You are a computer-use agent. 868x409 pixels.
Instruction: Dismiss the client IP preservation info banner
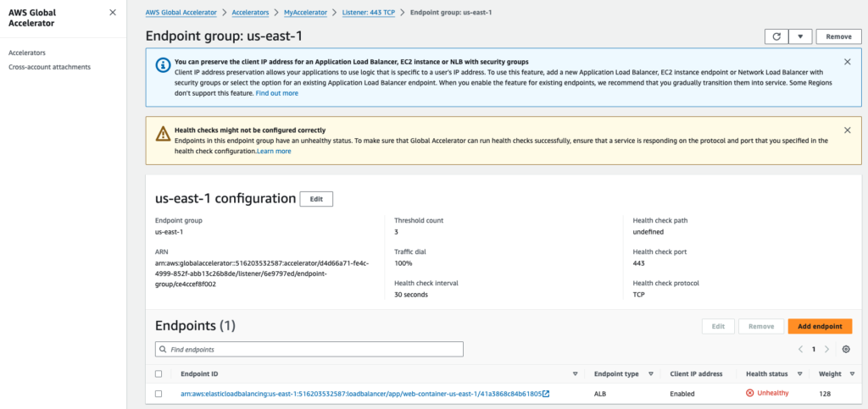point(847,62)
